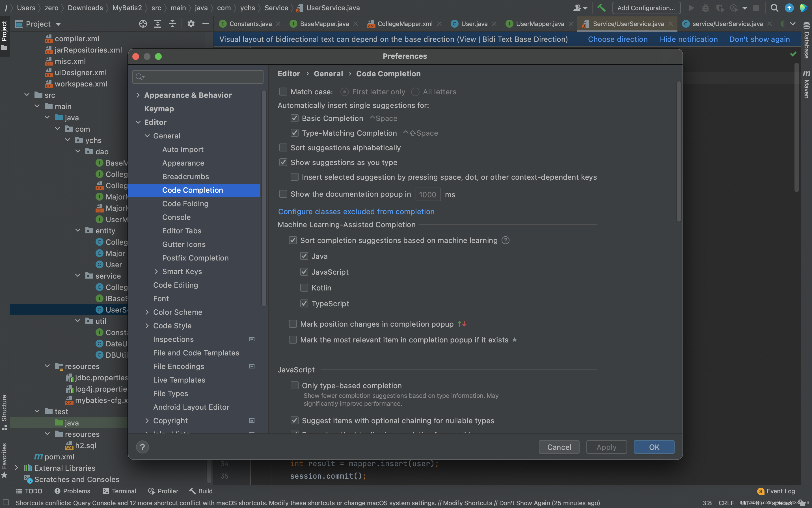This screenshot has height=508, width=812.
Task: Select Code Folding in settings tree
Action: point(185,204)
